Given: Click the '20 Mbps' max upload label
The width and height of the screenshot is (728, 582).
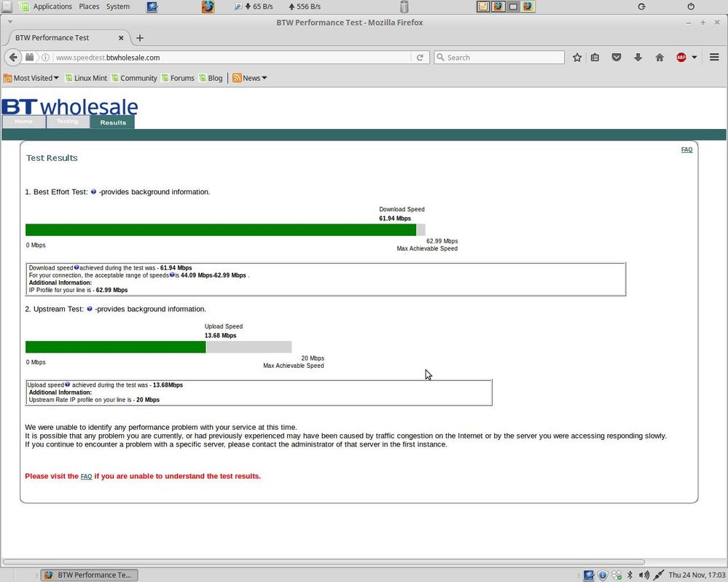Looking at the screenshot, I should pyautogui.click(x=313, y=358).
